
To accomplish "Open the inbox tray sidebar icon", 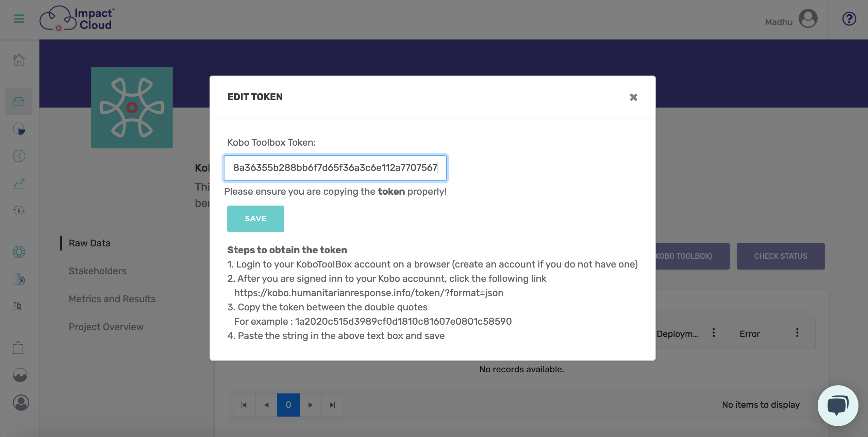I will [19, 101].
